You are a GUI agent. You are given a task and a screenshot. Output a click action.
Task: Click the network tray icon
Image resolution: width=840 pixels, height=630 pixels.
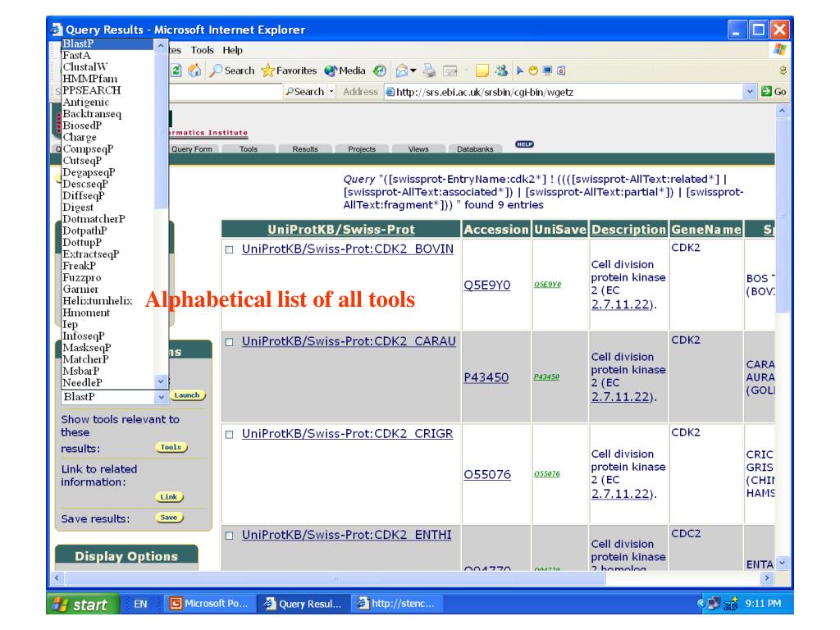click(714, 604)
